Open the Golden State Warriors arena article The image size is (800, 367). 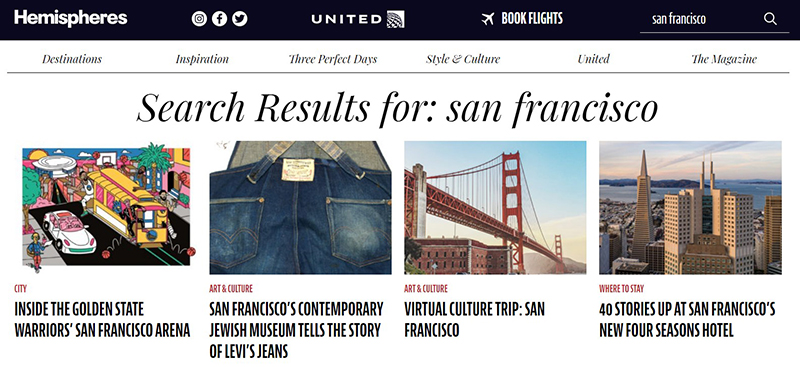102,320
